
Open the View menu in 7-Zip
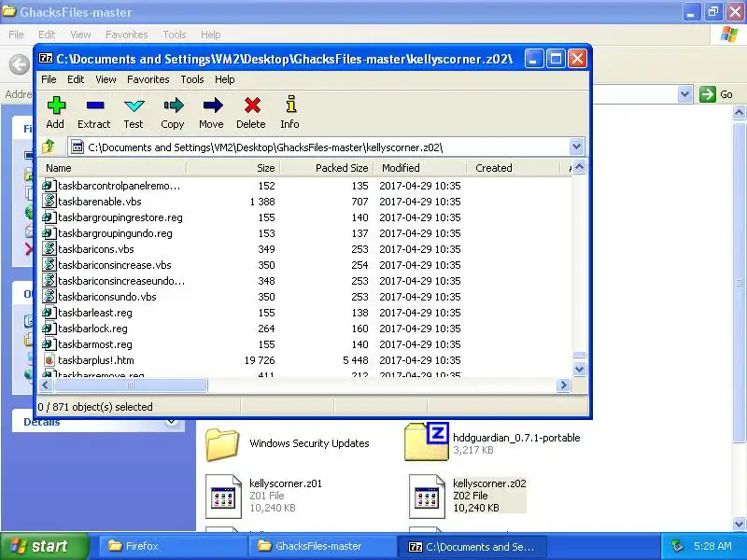(106, 79)
